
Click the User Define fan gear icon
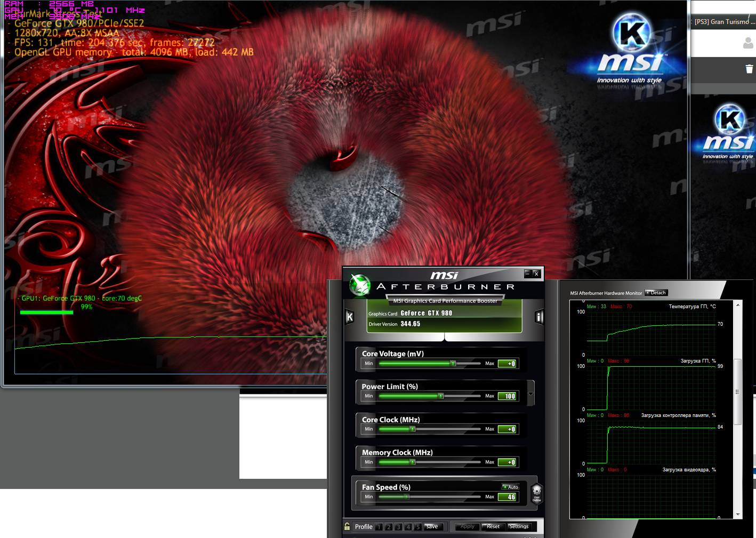click(x=536, y=493)
